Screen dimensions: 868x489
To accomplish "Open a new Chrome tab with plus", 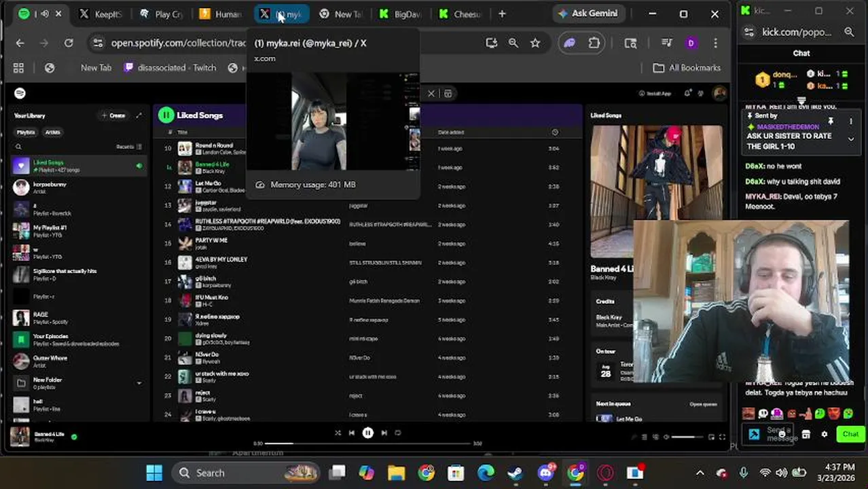I will coord(502,14).
